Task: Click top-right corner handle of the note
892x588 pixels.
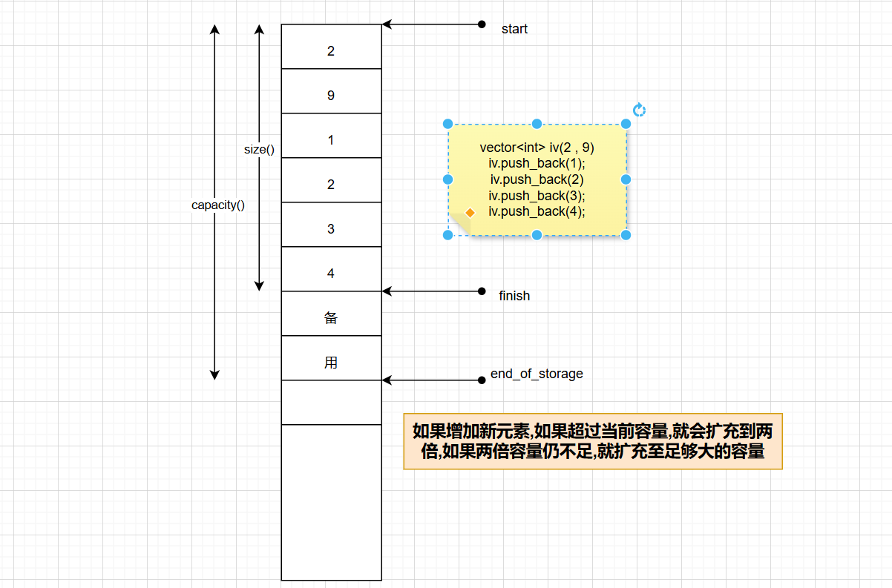Action: coord(626,124)
